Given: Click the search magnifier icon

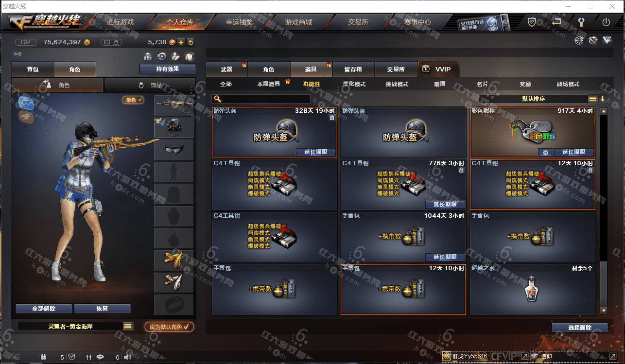Looking at the screenshot, I should point(218,99).
